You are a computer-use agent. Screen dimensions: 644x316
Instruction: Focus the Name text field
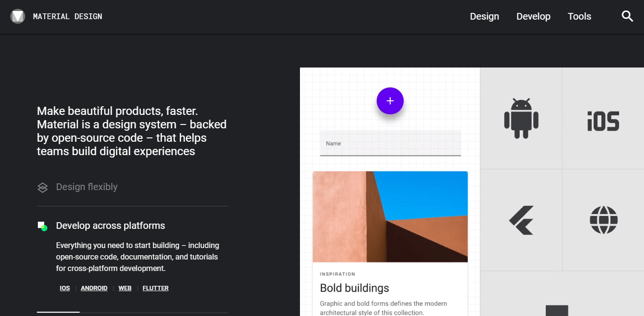click(391, 143)
